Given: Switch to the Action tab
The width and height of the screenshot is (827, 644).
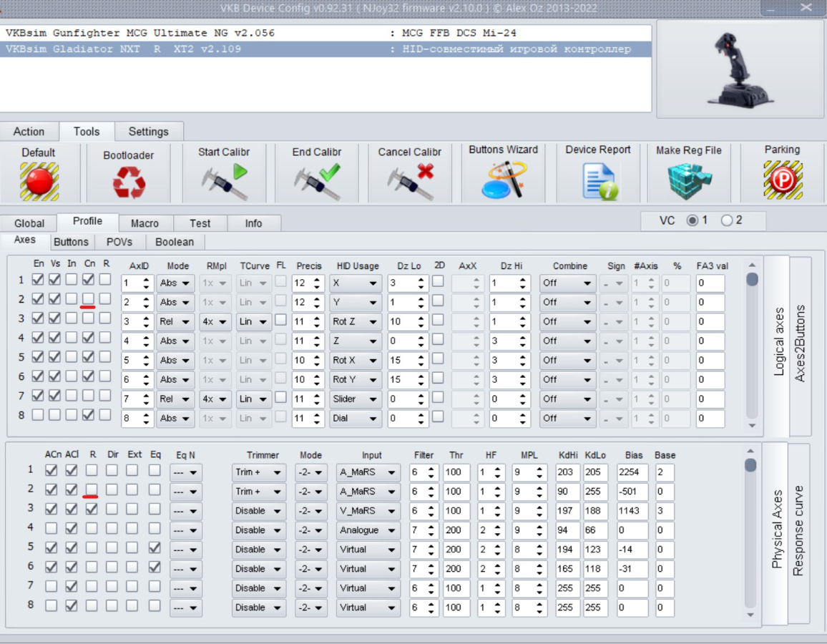Looking at the screenshot, I should pos(29,132).
